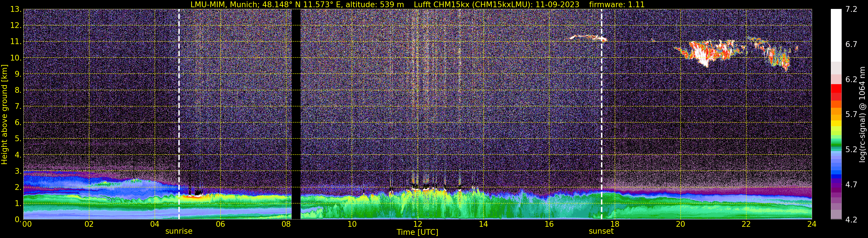
Task: Click the colorbar tick value 5.2
Action: click(851, 149)
